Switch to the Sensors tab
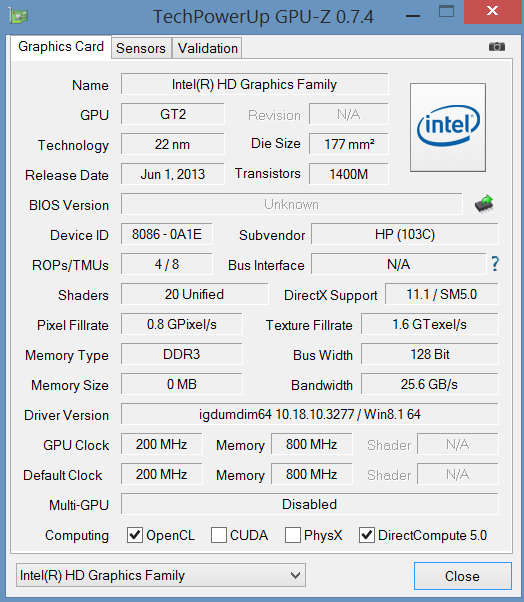The width and height of the screenshot is (524, 602). [141, 48]
